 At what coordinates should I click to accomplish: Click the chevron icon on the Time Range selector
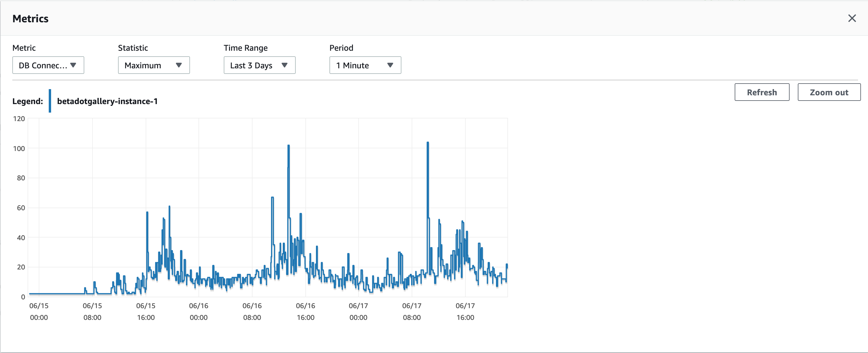coord(285,65)
